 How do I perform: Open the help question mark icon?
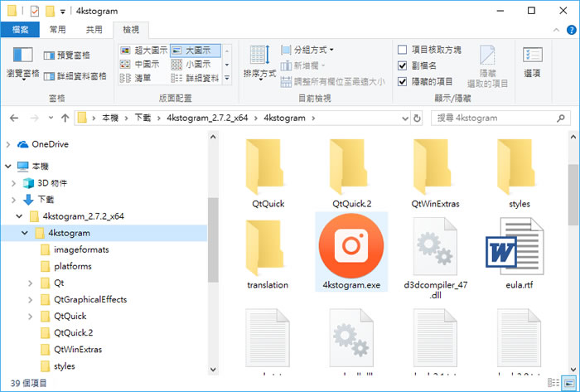pyautogui.click(x=572, y=30)
